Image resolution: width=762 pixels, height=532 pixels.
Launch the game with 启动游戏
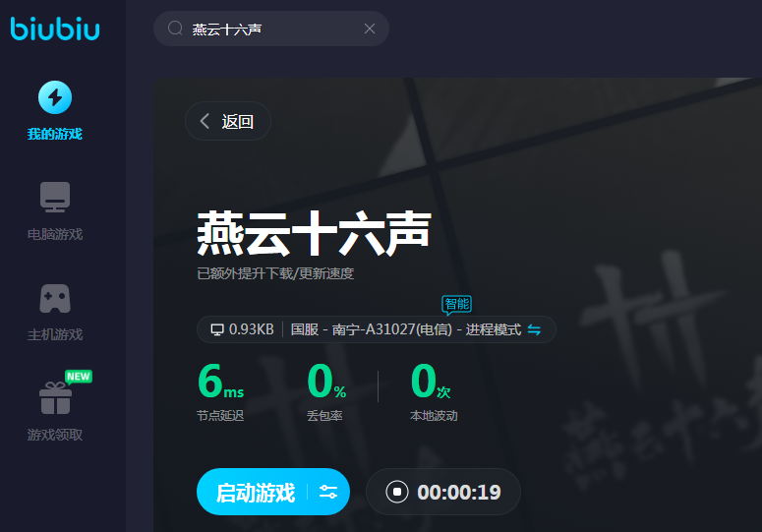click(x=256, y=492)
